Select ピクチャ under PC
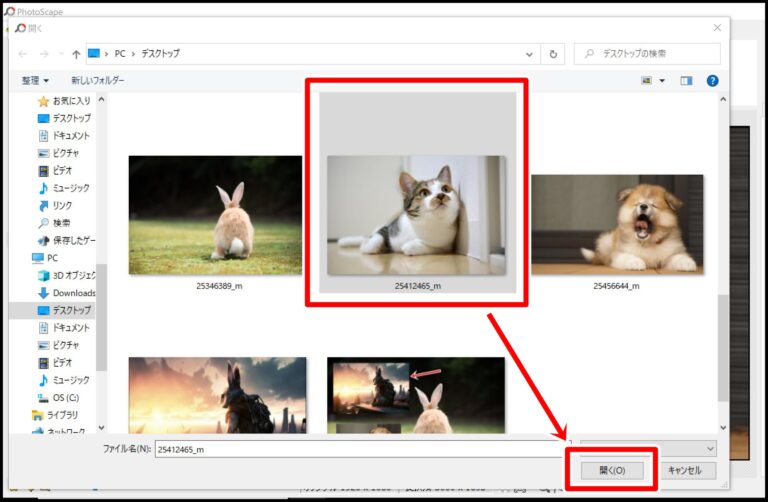 click(59, 345)
